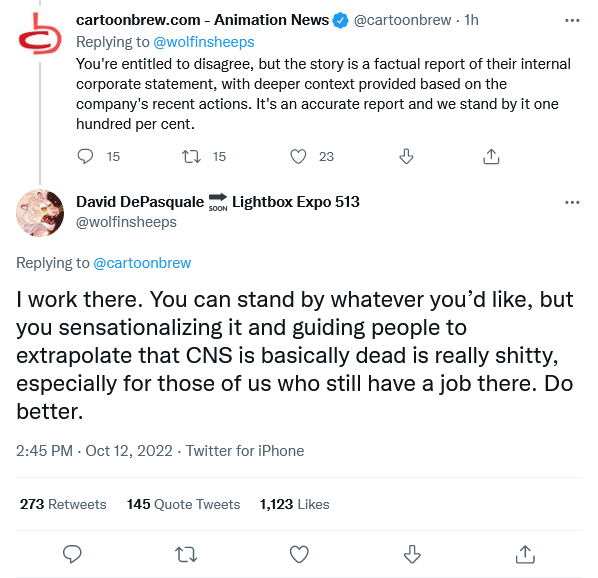Share the cartoonbrew tweet

(x=491, y=156)
